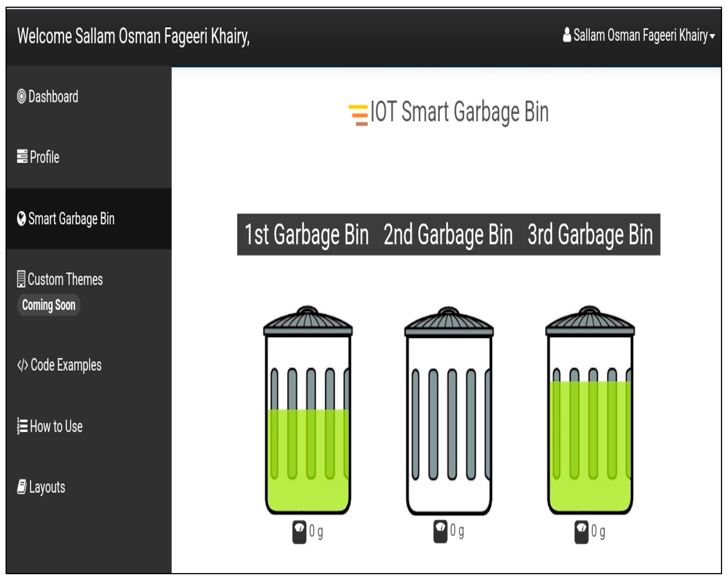Open Sallam Osman Fageeri Khairy user menu
The width and height of the screenshot is (728, 582).
coord(640,35)
